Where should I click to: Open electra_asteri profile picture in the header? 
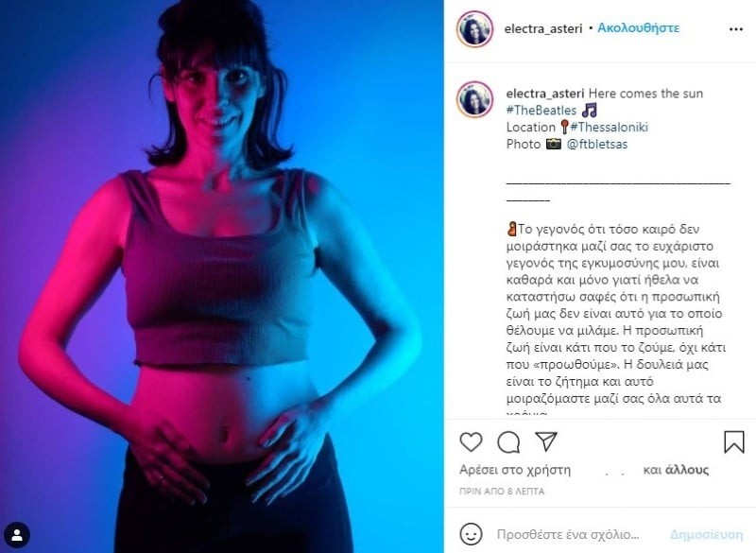click(x=474, y=29)
